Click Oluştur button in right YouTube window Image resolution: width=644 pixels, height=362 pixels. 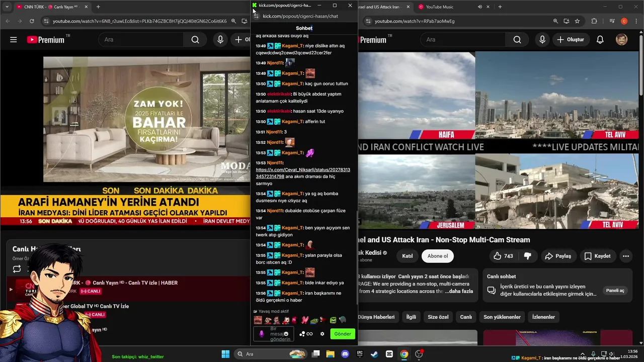[x=571, y=40]
